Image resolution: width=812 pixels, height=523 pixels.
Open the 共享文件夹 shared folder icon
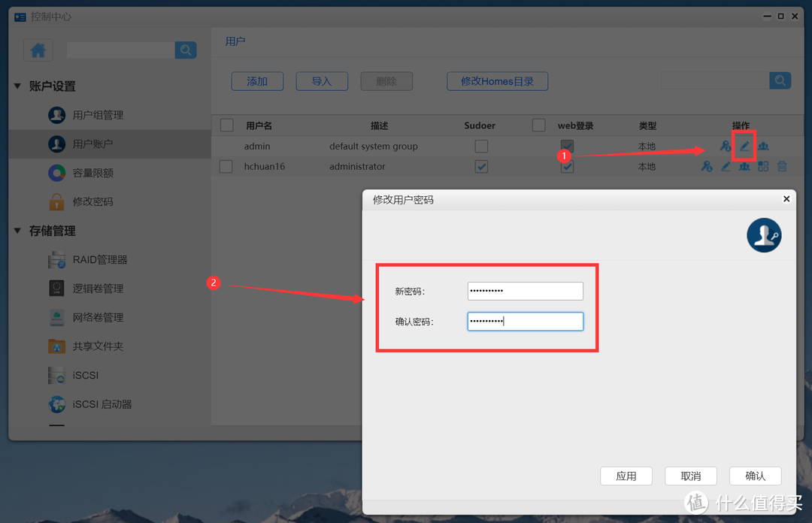tap(56, 346)
